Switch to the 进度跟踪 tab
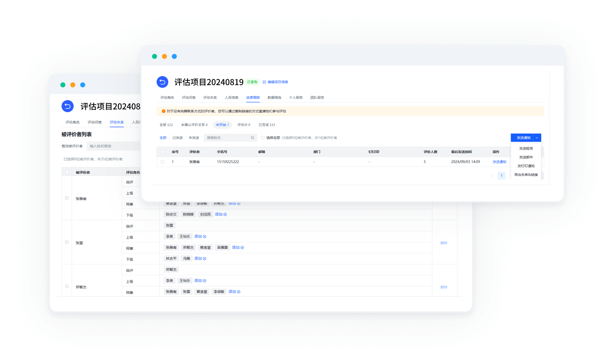This screenshot has width=613, height=364. point(253,98)
